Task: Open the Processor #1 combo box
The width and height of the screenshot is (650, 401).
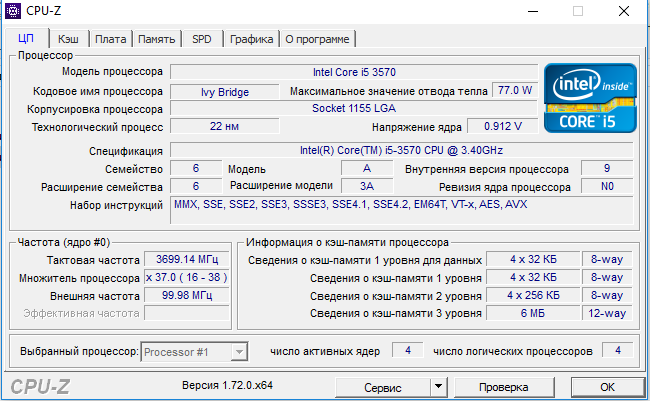Action: click(x=194, y=352)
